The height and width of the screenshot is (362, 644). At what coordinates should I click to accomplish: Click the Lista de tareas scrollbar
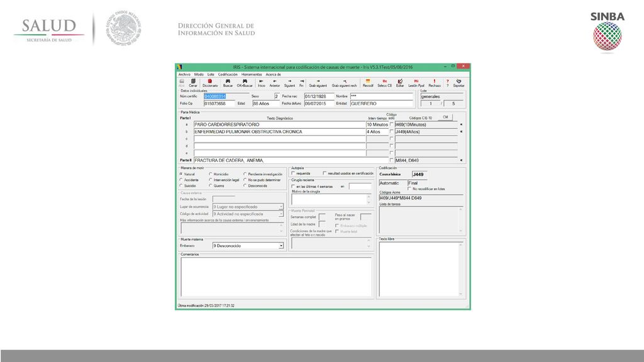[x=461, y=221]
